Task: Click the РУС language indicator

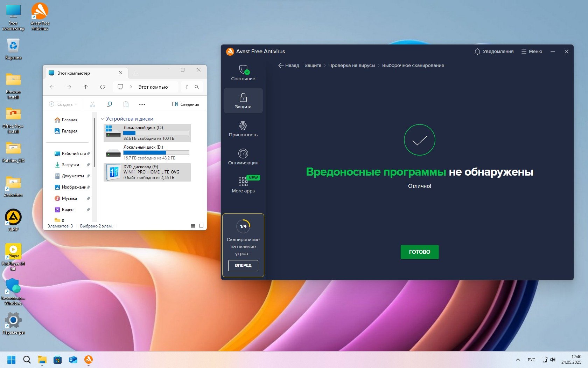Action: (x=531, y=360)
